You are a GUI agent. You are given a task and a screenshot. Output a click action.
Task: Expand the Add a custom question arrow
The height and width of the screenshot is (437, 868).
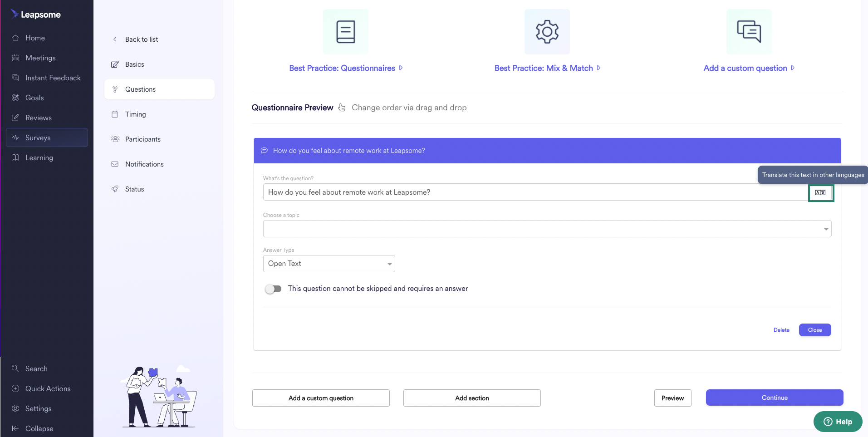pyautogui.click(x=793, y=68)
